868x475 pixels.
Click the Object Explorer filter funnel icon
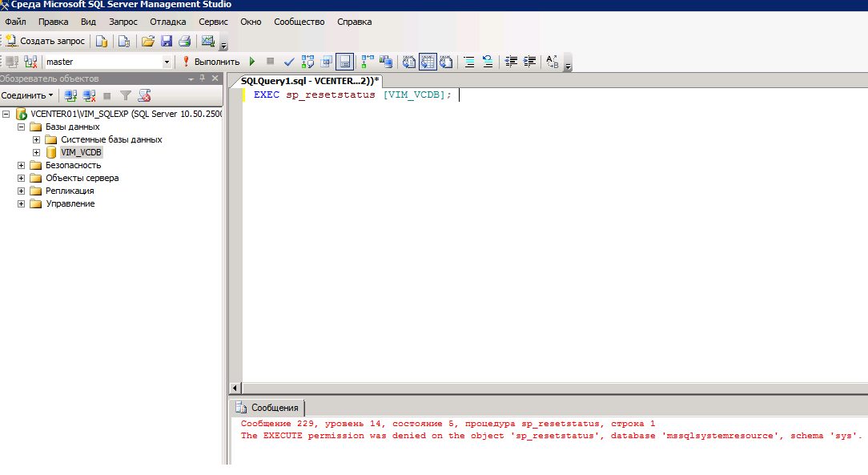point(126,96)
